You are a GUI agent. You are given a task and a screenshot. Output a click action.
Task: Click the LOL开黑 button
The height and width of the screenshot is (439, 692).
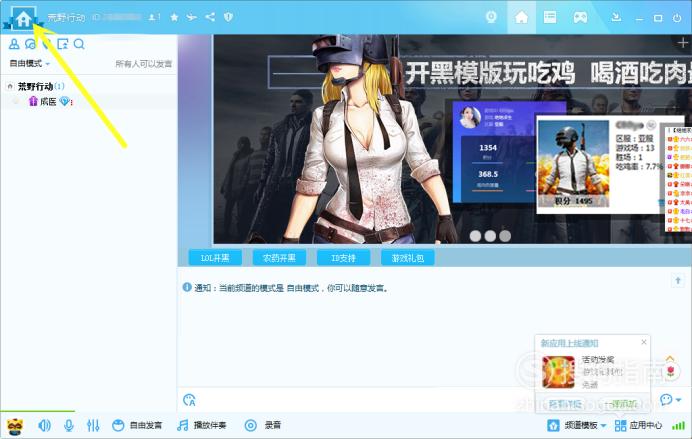click(x=215, y=258)
